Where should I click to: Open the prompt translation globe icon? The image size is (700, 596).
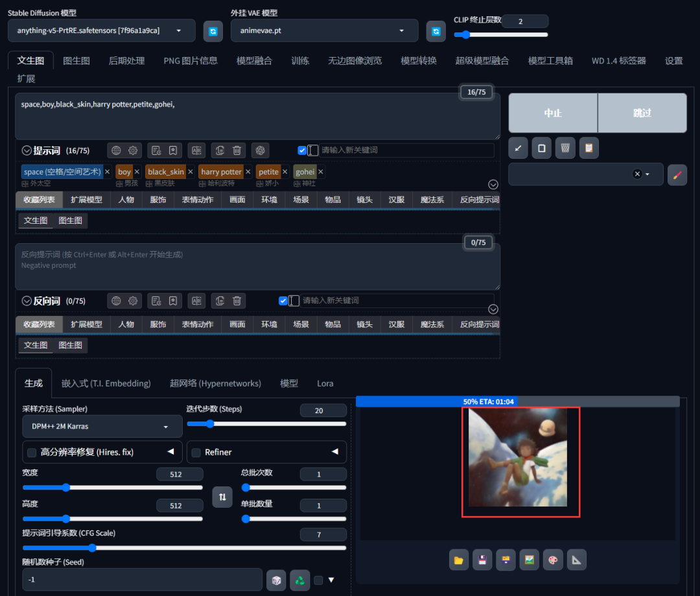[116, 150]
